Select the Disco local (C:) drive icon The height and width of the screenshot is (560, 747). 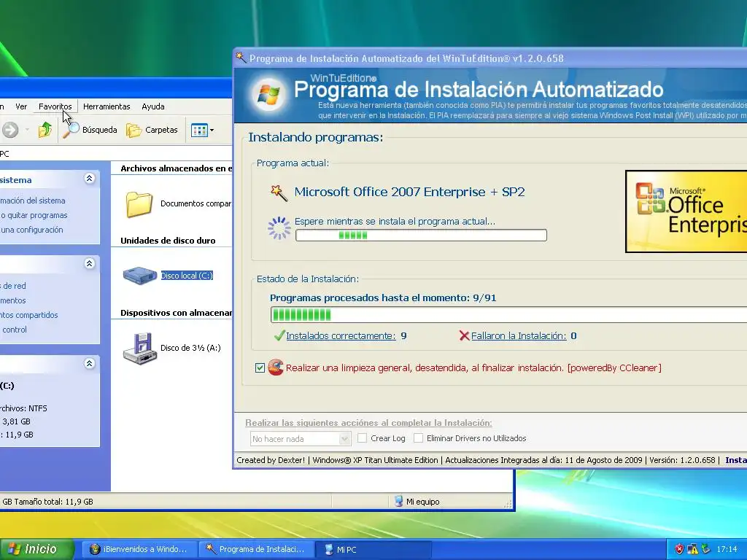tap(139, 275)
